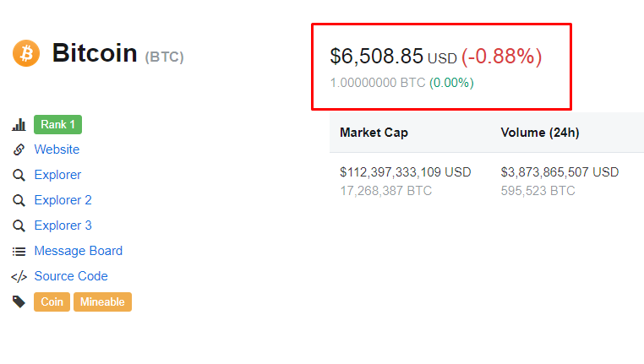Open the Explorer 3 link
644x364 pixels.
click(63, 225)
